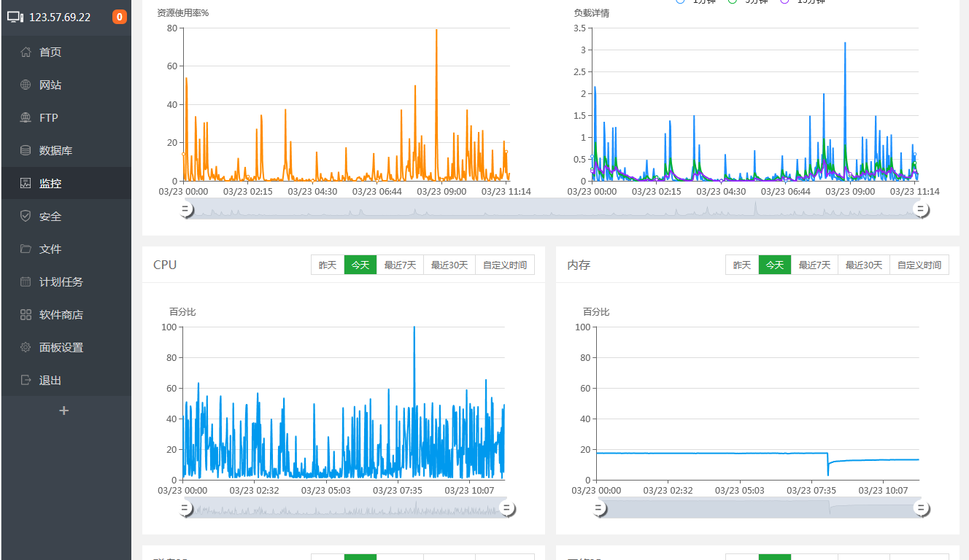
Task: Click left zoom handle under CPU chart
Action: pyautogui.click(x=185, y=508)
